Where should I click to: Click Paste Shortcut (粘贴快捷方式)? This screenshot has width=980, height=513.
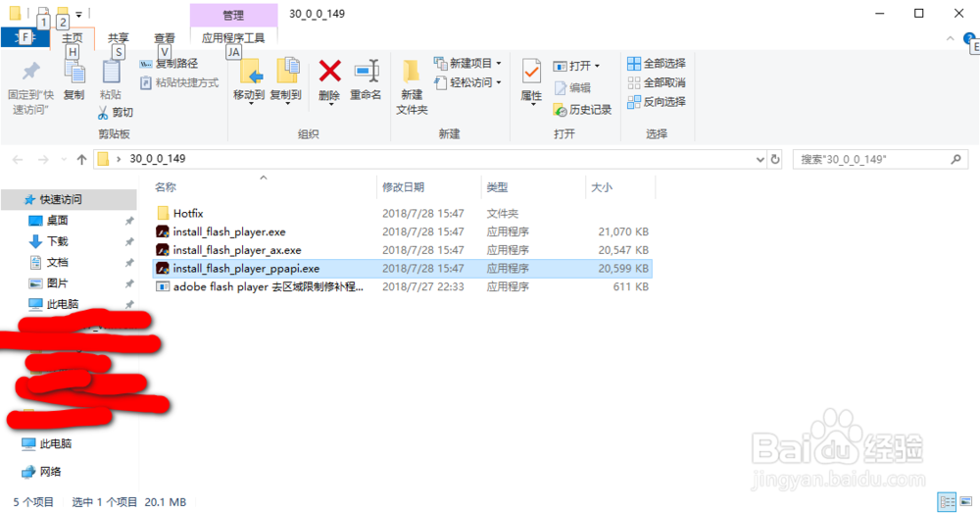click(x=178, y=82)
